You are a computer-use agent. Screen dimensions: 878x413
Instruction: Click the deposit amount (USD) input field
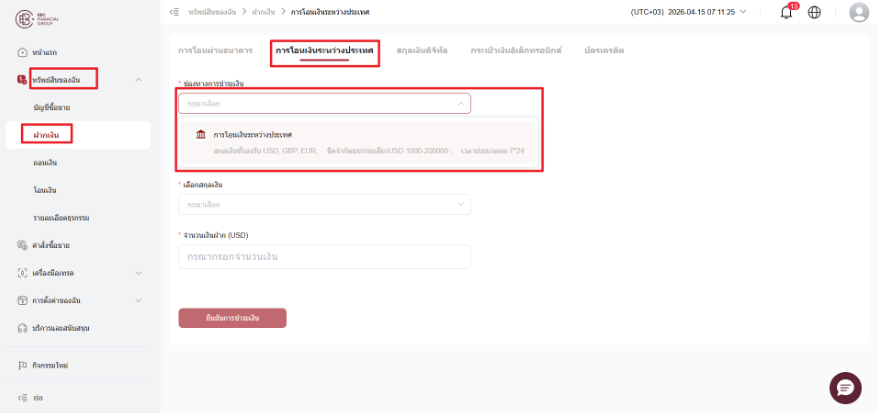tap(325, 256)
